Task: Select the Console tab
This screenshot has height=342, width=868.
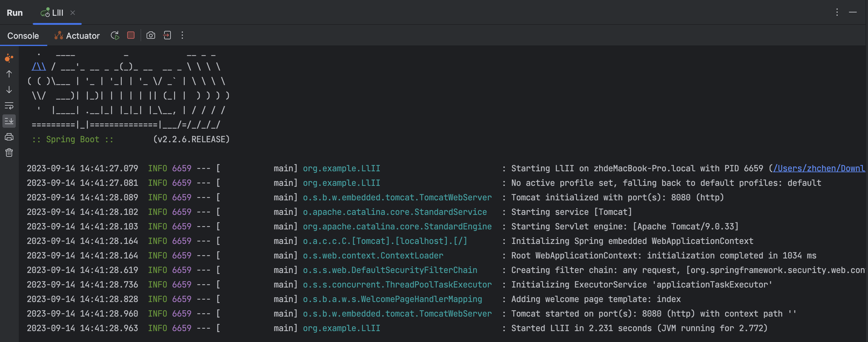Action: (x=23, y=36)
